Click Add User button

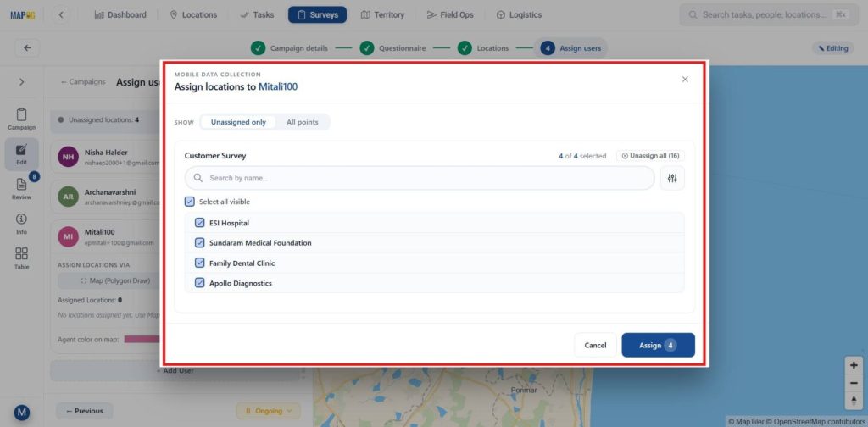(x=175, y=370)
